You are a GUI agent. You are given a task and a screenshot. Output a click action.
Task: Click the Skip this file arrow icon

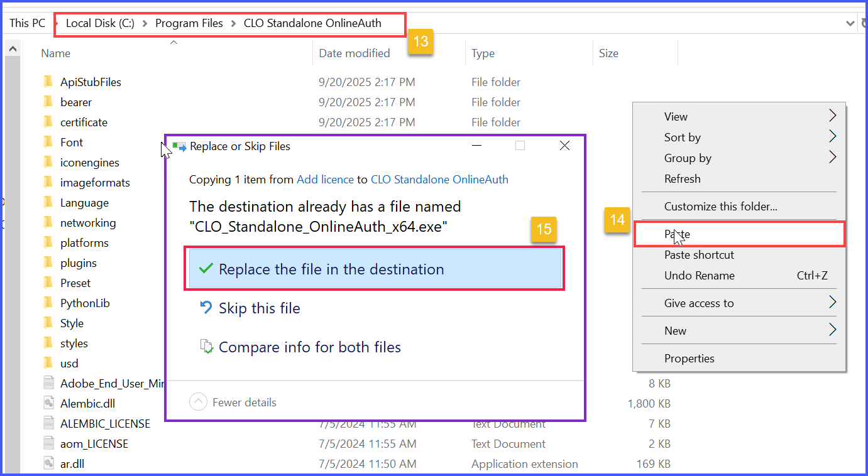pos(206,308)
